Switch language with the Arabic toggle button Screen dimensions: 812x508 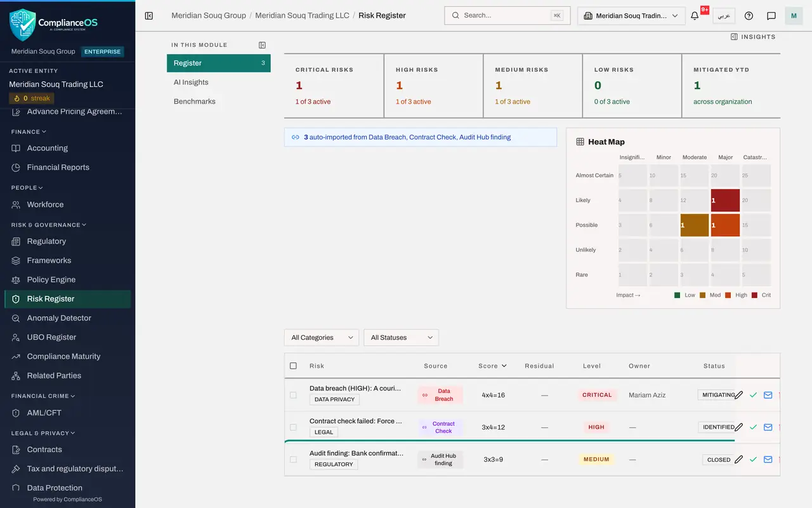[x=724, y=16]
